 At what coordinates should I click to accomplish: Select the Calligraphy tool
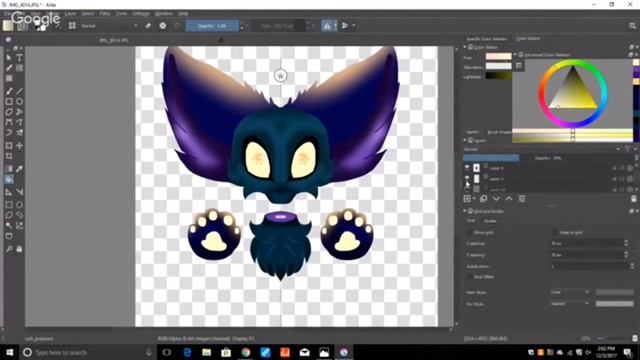[9, 68]
